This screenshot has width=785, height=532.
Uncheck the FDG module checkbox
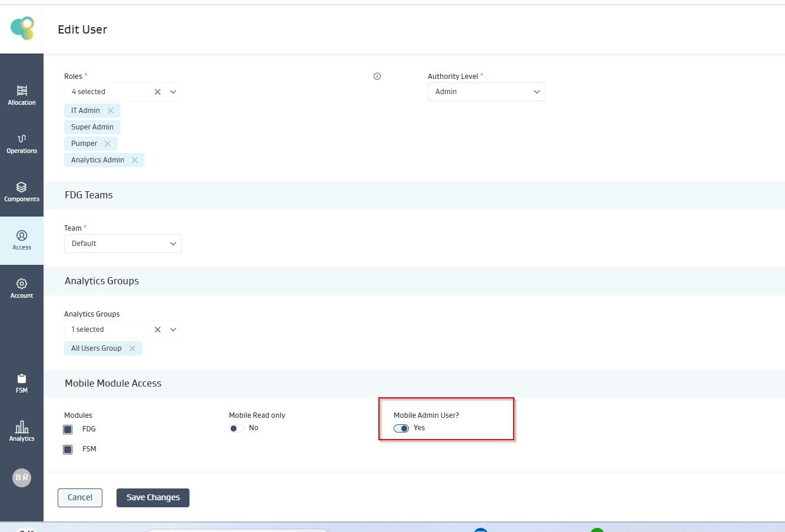tap(68, 430)
